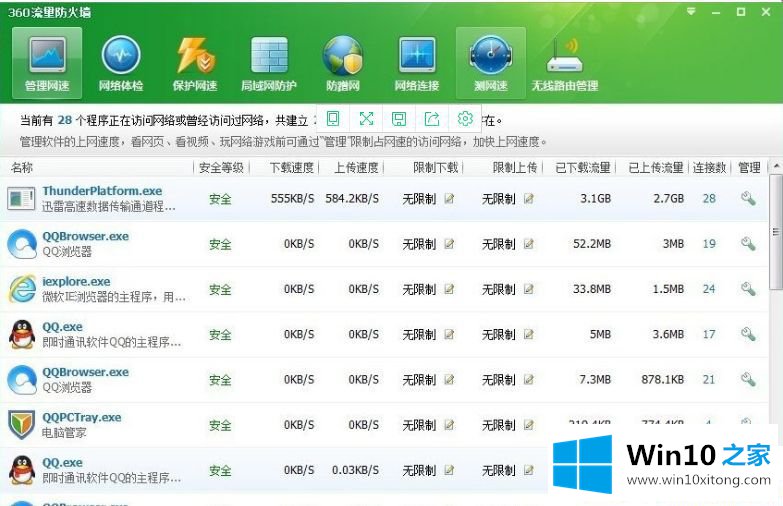Go to 局域网防护 tab

coord(269,63)
